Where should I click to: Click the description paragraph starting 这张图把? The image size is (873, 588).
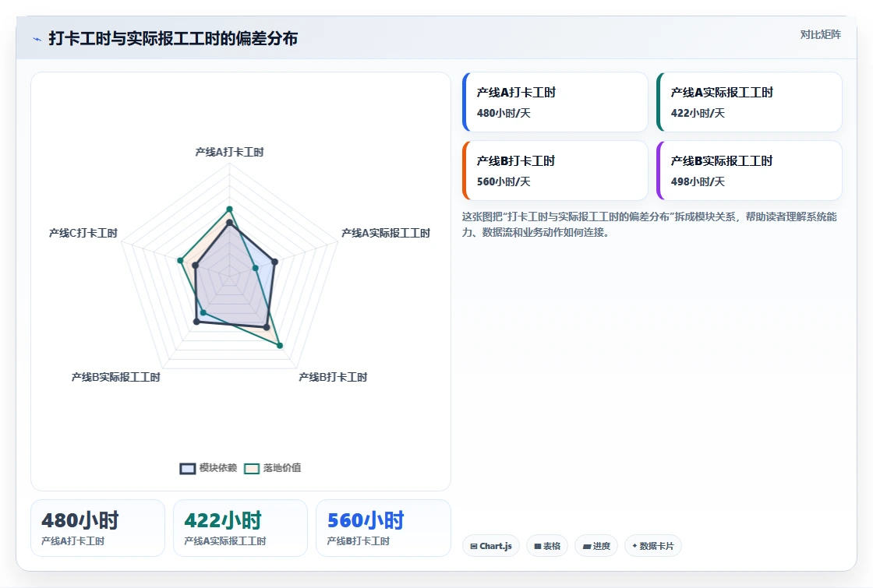pyautogui.click(x=649, y=224)
